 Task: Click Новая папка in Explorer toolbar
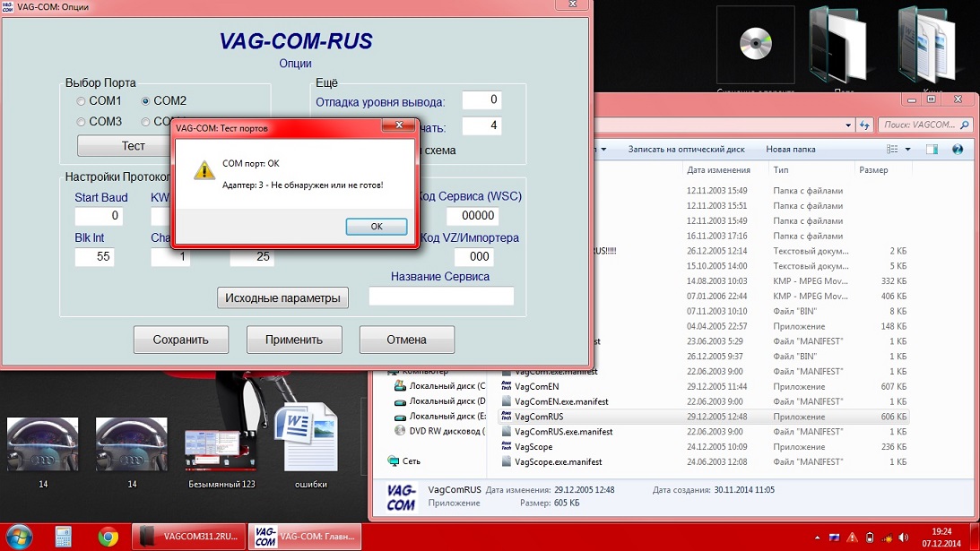[x=790, y=149]
